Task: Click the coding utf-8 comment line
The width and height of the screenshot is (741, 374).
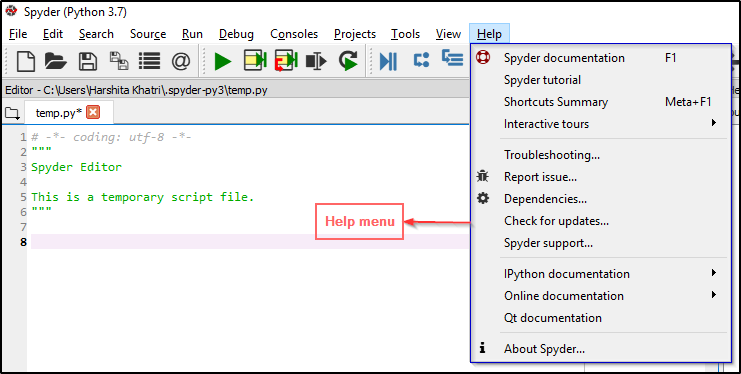Action: pyautogui.click(x=112, y=137)
